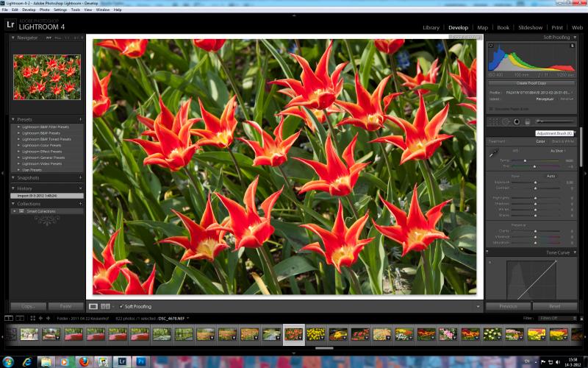Viewport: 588px width, 368px height.
Task: Click the Paste button
Action: tap(65, 306)
